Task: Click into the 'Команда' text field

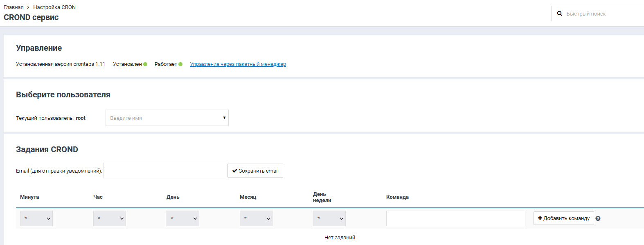Action: pyautogui.click(x=455, y=218)
